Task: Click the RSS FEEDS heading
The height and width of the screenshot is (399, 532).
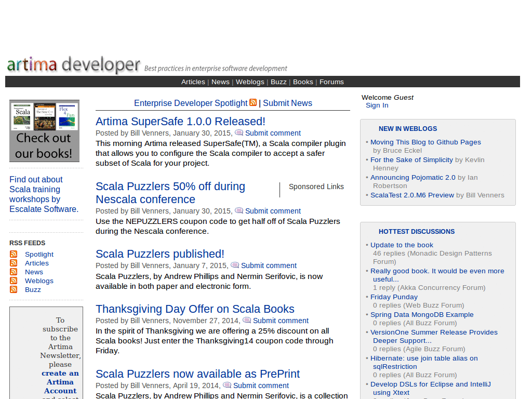Action: (x=27, y=243)
